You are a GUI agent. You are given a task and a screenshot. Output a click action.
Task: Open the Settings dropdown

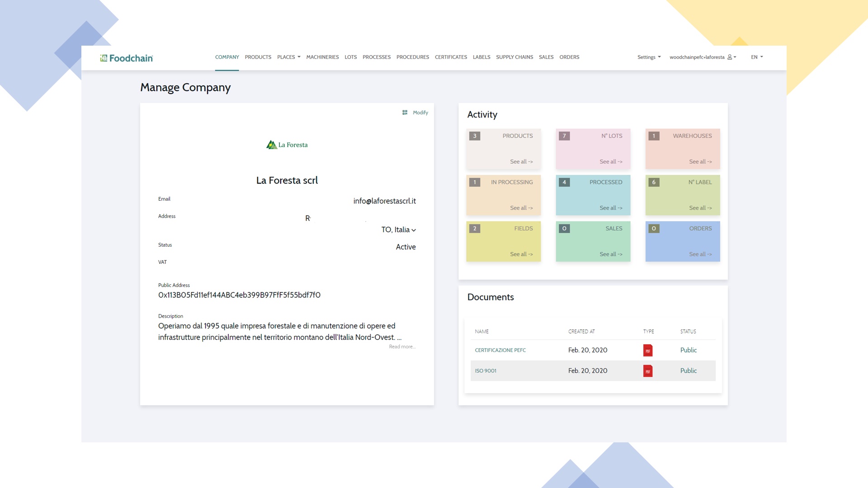point(649,57)
